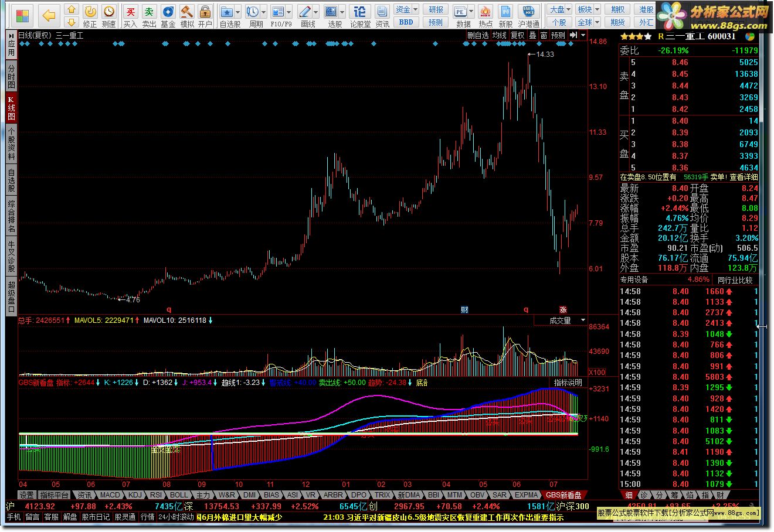Viewport: 774px width, 532px height.
Task: Open the 论股堂 forum icon
Action: (360, 16)
